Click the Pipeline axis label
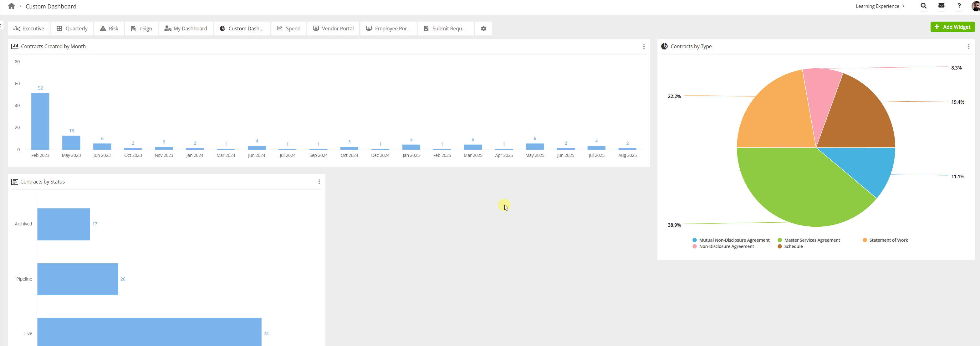The image size is (980, 346). pos(24,279)
